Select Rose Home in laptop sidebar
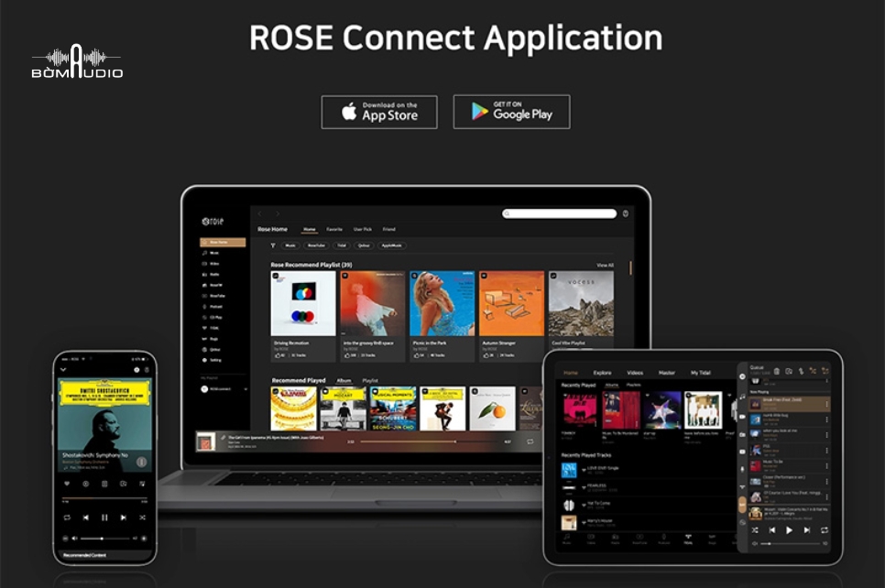The width and height of the screenshot is (885, 588). click(x=223, y=242)
